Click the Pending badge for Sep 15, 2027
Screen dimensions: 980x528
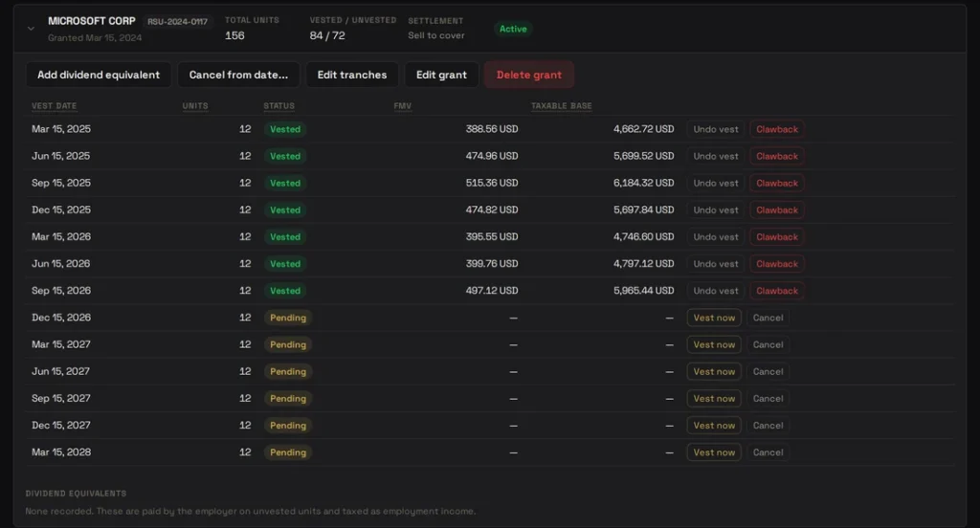coord(287,398)
